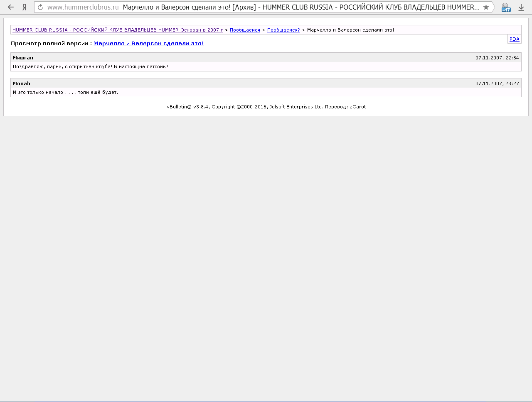Open the Пообщаемся? breadcrumb link
This screenshot has height=402, width=532.
283,30
